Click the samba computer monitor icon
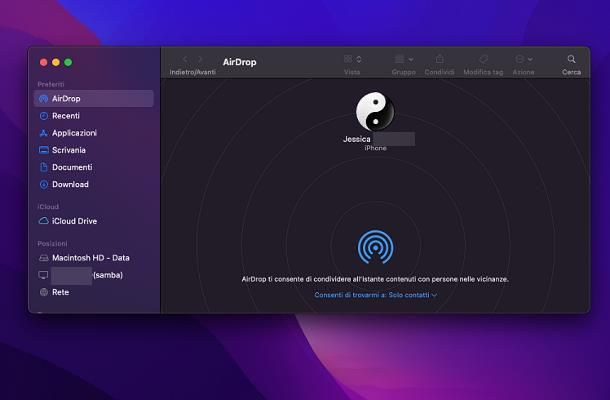Screen dimensions: 610x400 pos(43,275)
